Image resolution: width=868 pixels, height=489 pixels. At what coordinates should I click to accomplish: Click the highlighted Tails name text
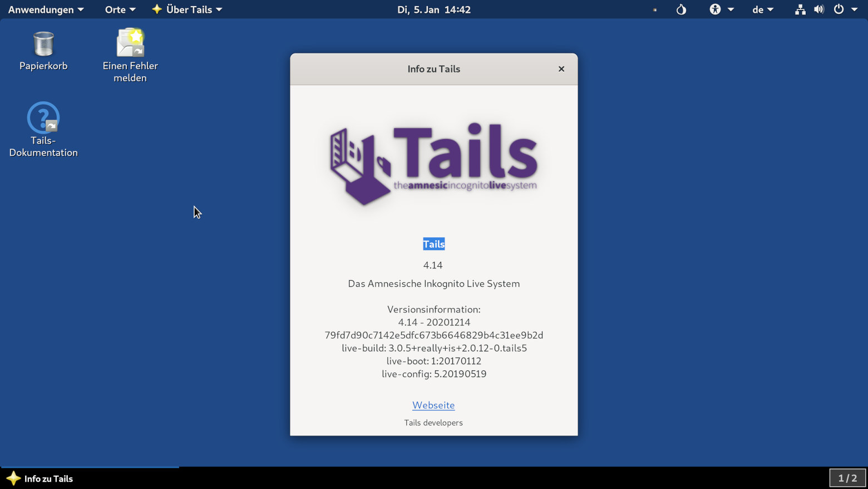pyautogui.click(x=433, y=244)
